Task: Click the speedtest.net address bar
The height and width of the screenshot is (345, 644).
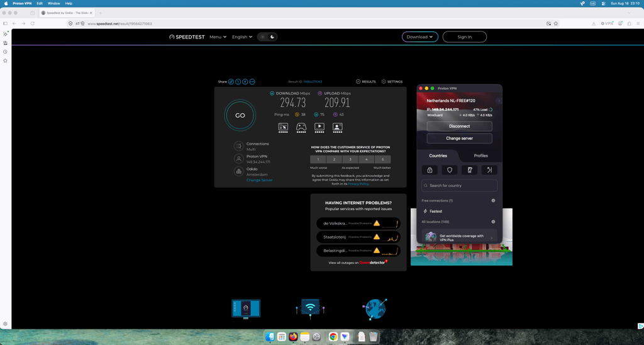Action: coord(314,23)
